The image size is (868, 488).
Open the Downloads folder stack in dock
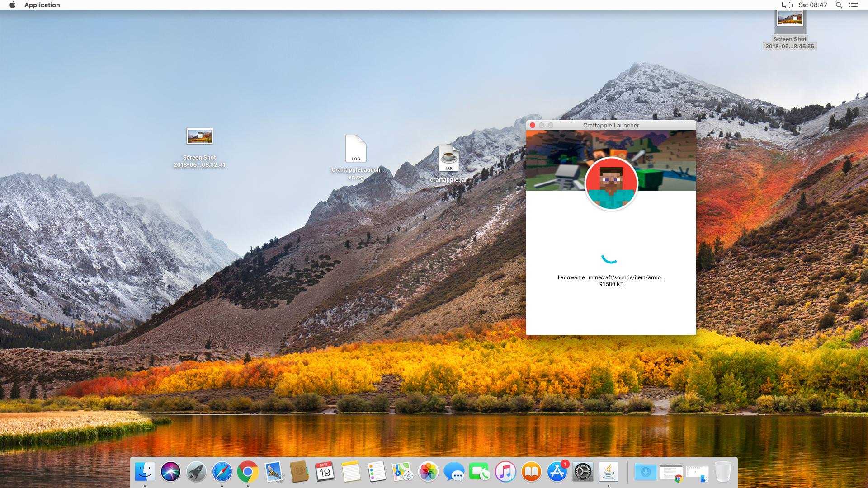point(646,472)
